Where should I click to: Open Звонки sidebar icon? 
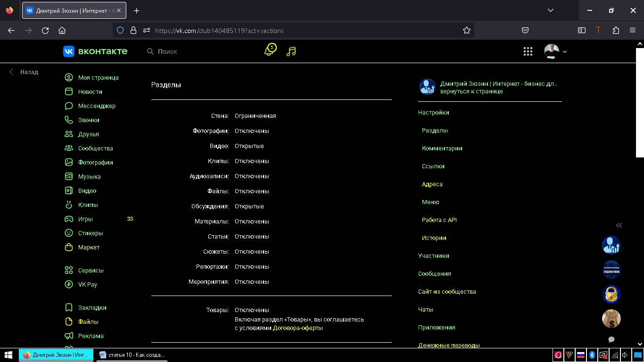(69, 120)
